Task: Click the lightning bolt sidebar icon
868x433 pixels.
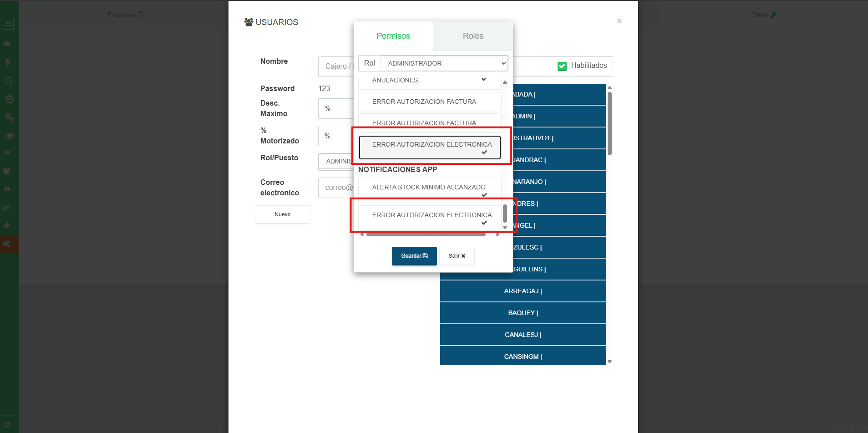Action: pos(8,62)
